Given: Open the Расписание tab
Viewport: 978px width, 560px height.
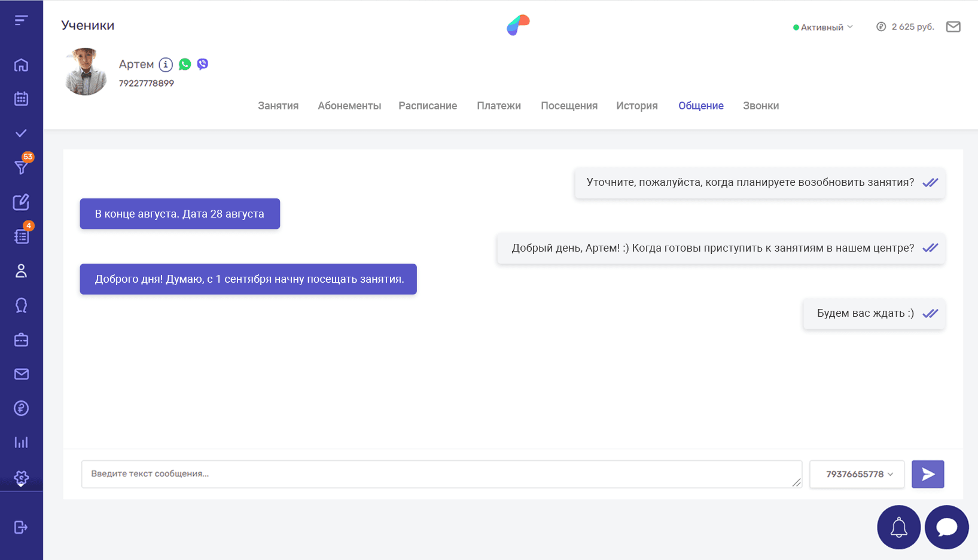Looking at the screenshot, I should point(428,106).
